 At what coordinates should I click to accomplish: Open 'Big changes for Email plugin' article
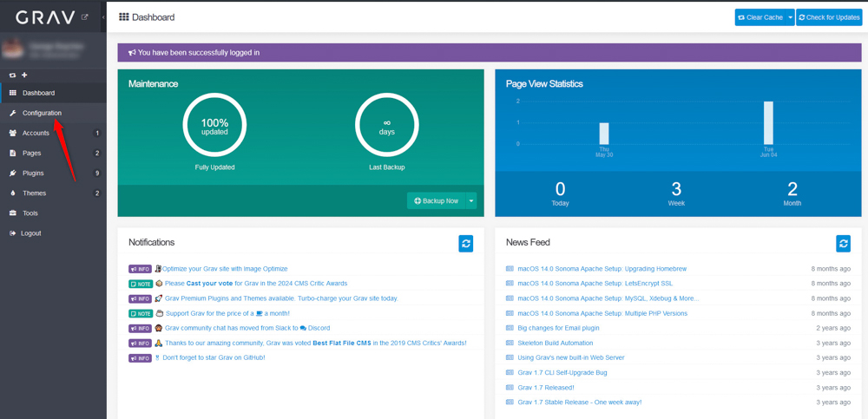tap(558, 328)
